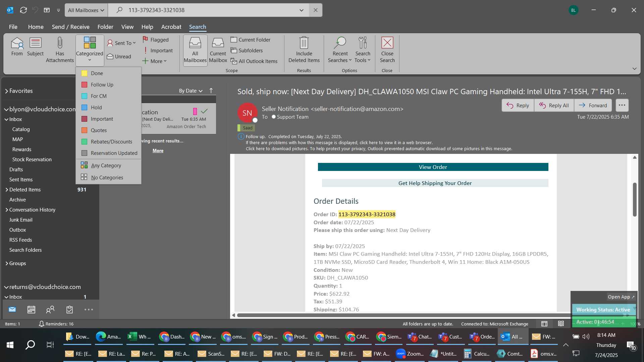Toggle the Categorized filter button

click(x=90, y=50)
